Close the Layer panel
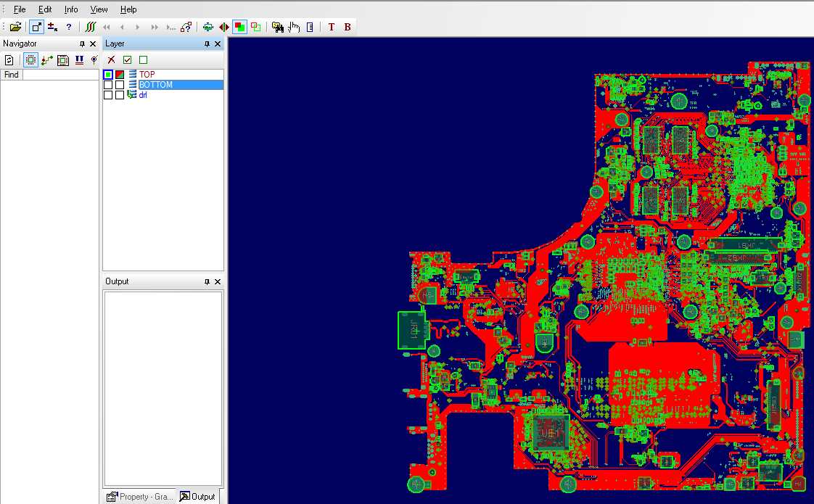814x504 pixels. [218, 44]
